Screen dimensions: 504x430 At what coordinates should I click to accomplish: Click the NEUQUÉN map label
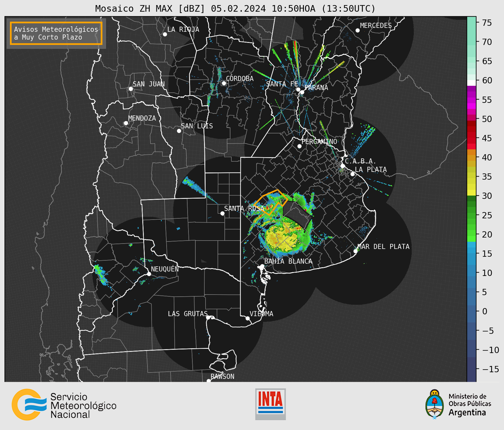point(165,269)
